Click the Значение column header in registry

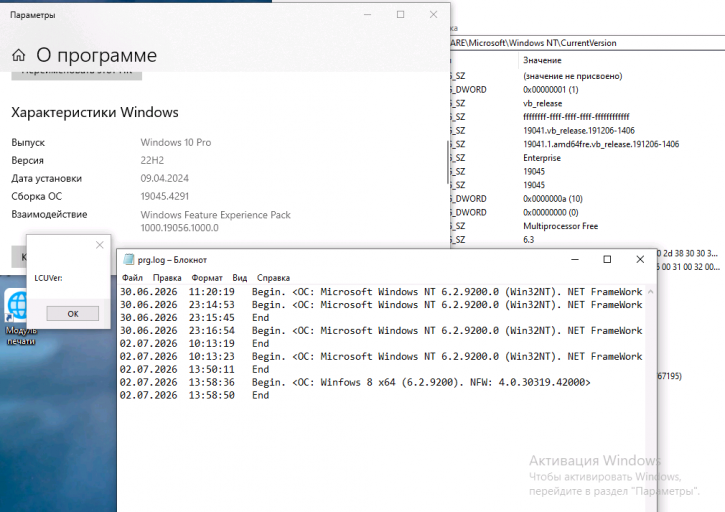[x=542, y=61]
